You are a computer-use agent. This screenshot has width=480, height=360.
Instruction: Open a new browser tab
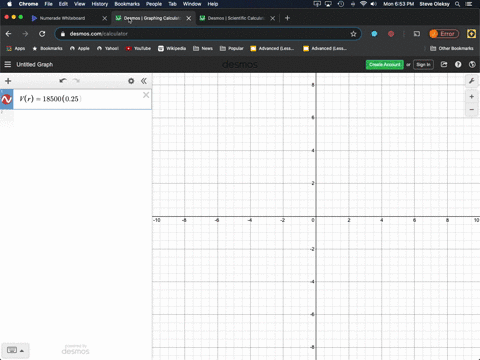287,18
